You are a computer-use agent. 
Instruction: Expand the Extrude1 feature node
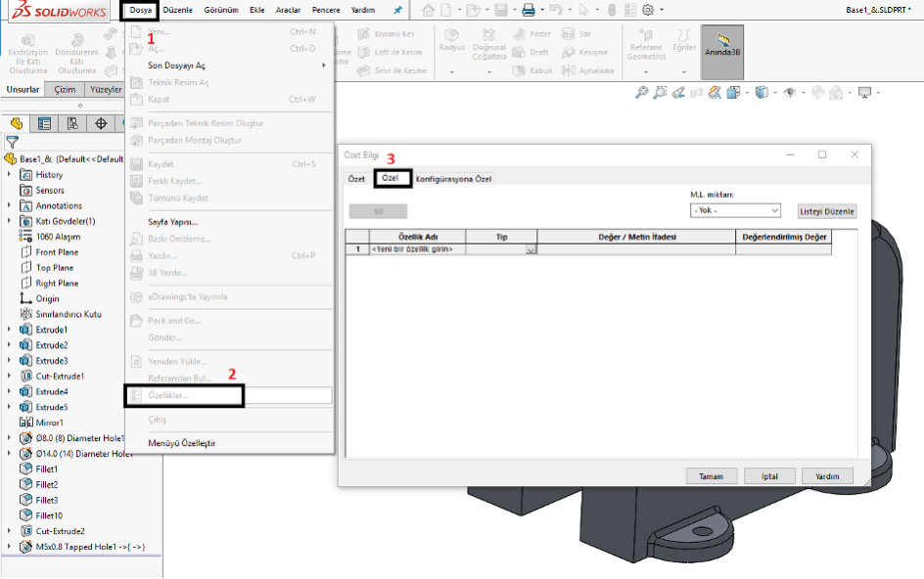10,330
